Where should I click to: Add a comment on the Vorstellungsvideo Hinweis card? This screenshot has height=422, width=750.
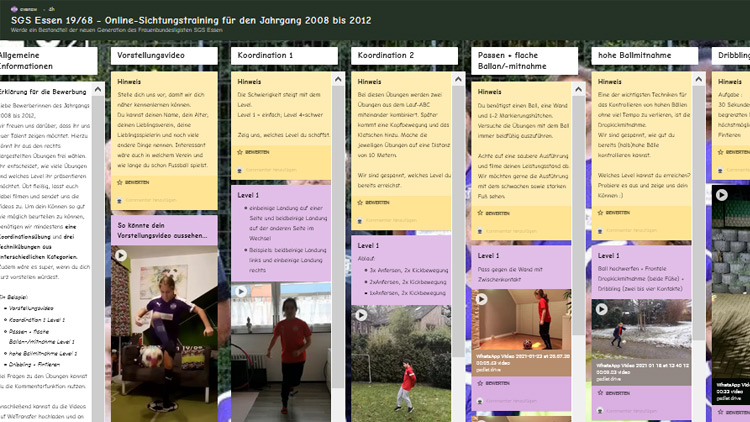click(x=151, y=200)
